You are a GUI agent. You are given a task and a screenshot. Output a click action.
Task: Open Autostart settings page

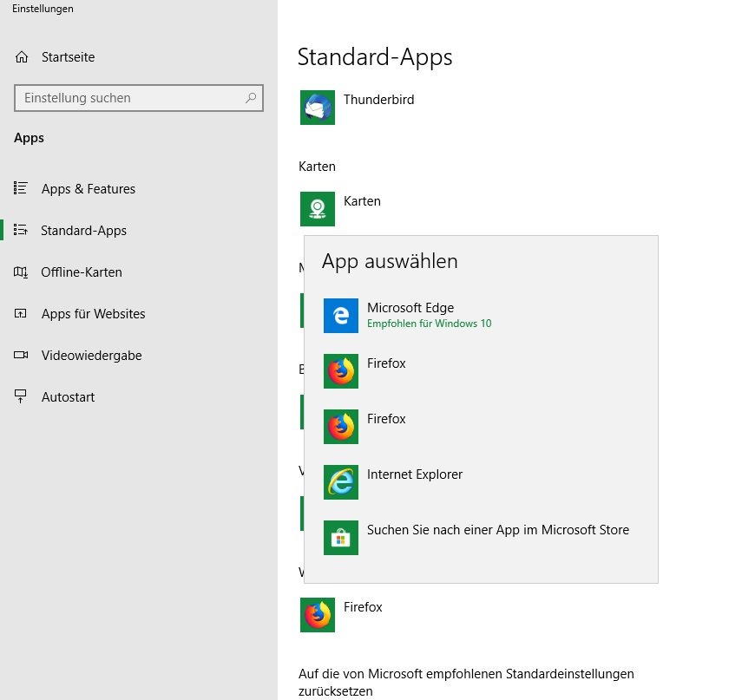(68, 397)
